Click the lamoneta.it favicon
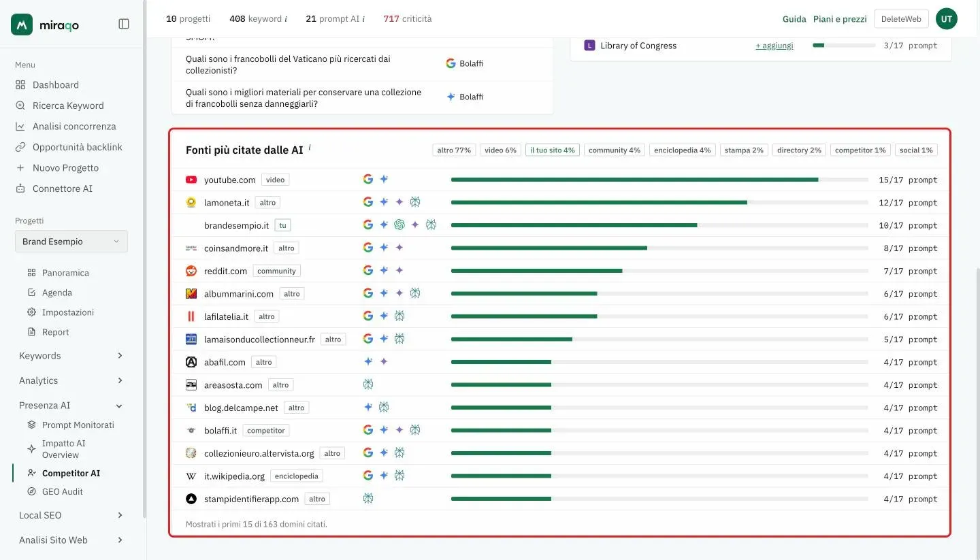The height and width of the screenshot is (560, 980). point(191,203)
